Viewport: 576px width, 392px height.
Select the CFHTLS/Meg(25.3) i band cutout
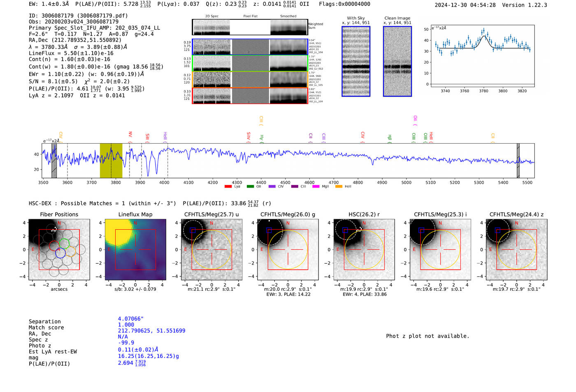[x=440, y=250]
